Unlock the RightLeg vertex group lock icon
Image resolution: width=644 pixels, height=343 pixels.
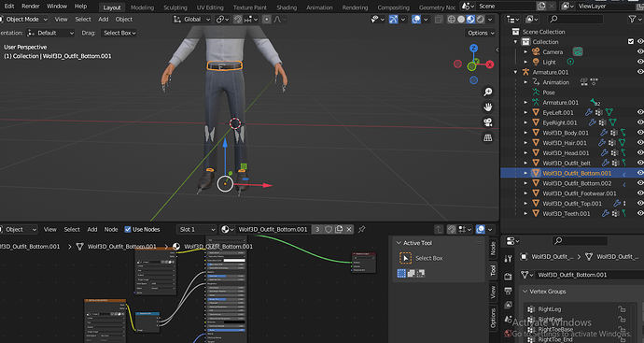tap(622, 308)
